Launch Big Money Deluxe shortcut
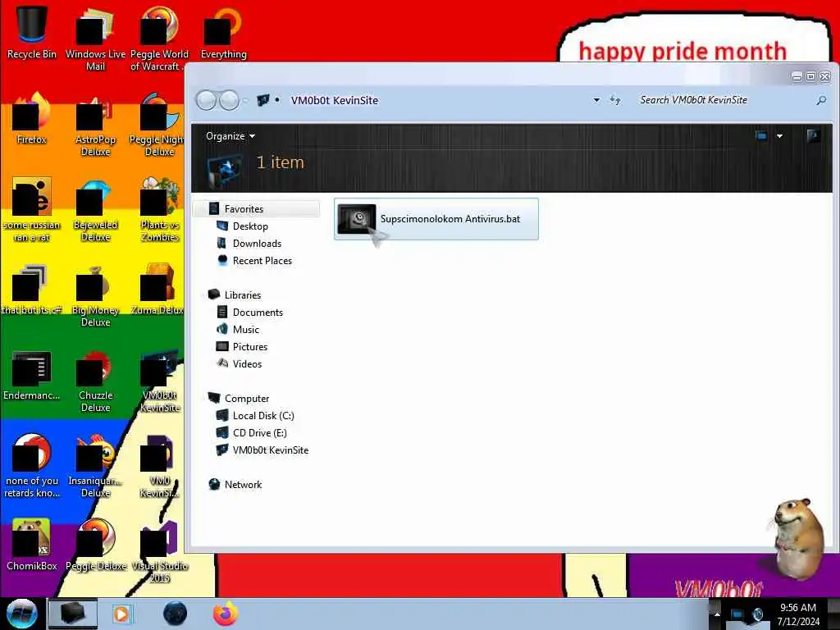Screen dimensions: 840x630 (x=95, y=295)
